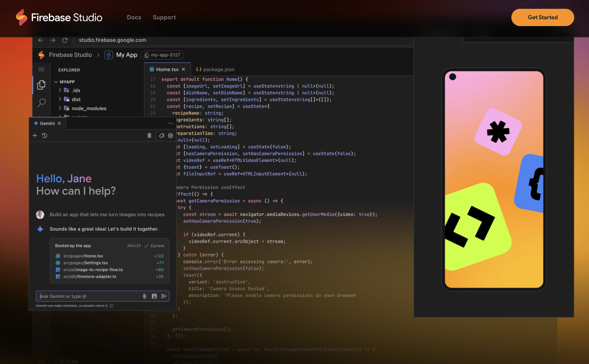Click the Get Started button

click(542, 17)
